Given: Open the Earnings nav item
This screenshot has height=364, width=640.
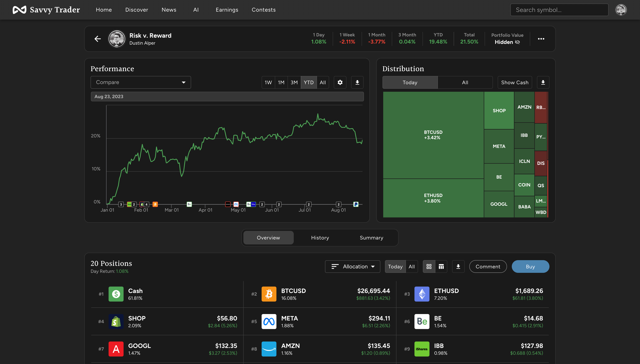Looking at the screenshot, I should click(227, 10).
